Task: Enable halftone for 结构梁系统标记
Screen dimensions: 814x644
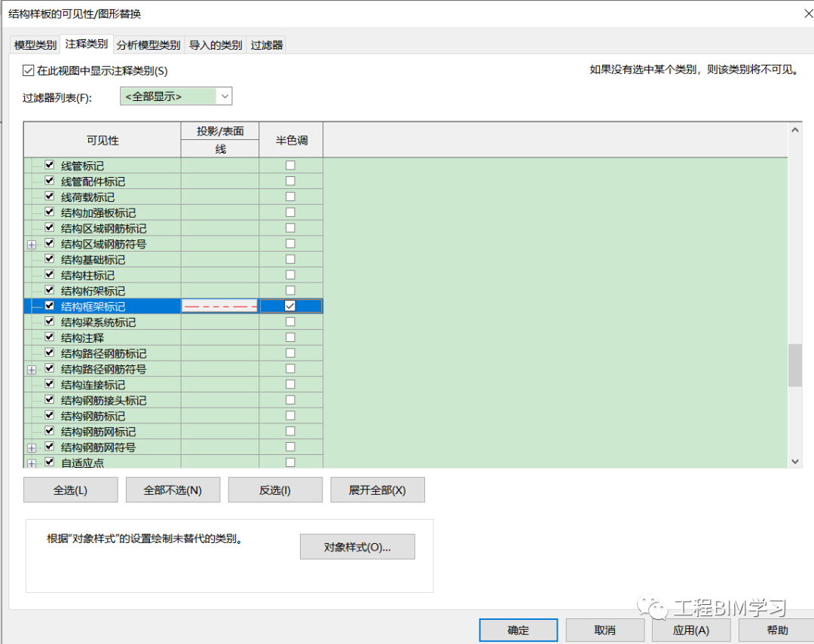Action: click(x=290, y=322)
